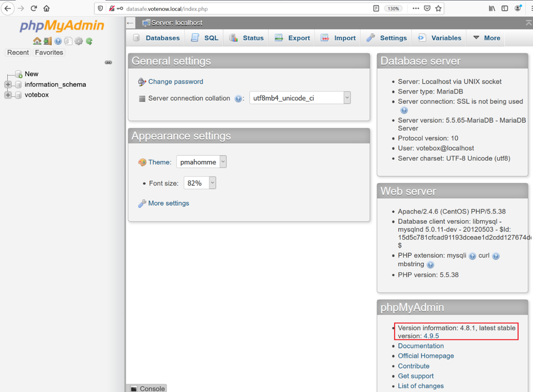The width and height of the screenshot is (533, 392).
Task: Click help icon beside Server connection collation
Action: pos(238,99)
